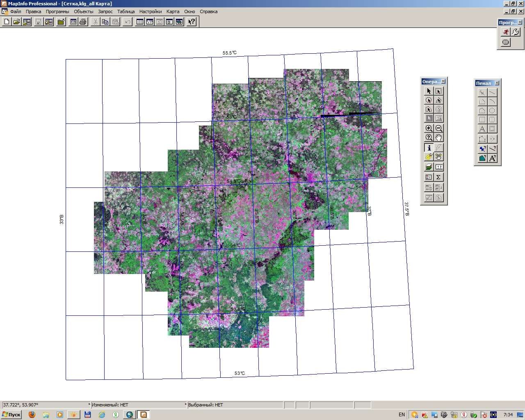Activate the Grabber hand tool

point(438,138)
